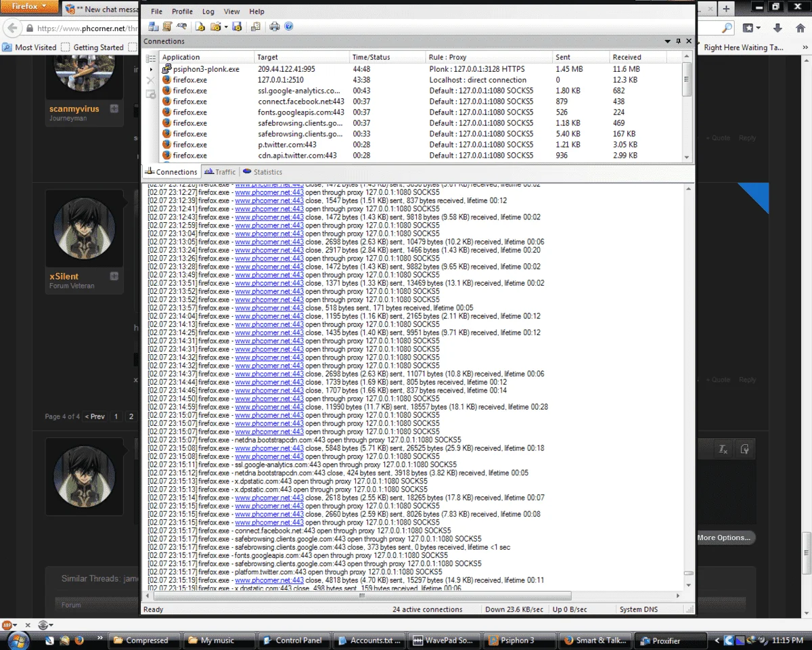Click connections list view icon
This screenshot has width=812, height=650.
point(151,58)
